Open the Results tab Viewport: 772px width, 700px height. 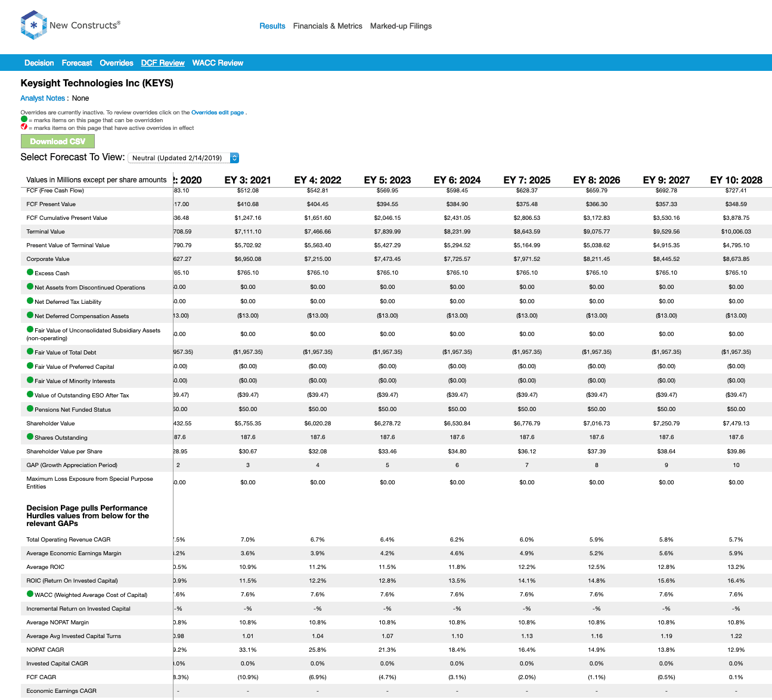(272, 26)
